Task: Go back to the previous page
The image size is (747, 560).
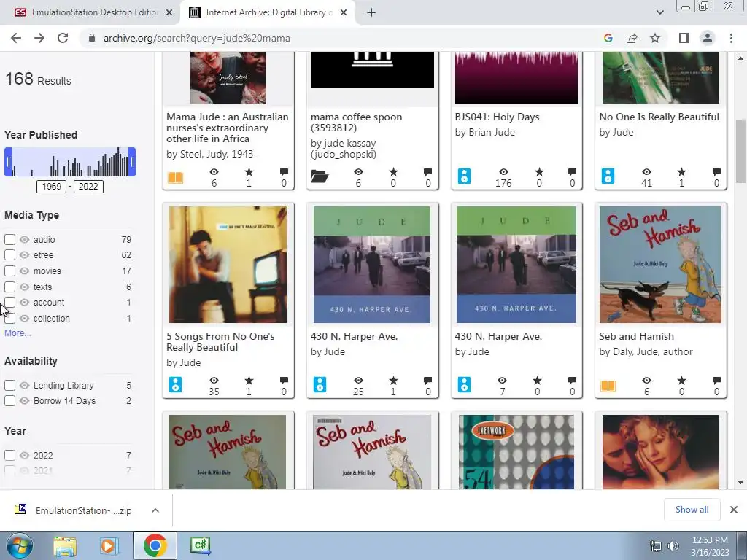Action: pos(16,38)
